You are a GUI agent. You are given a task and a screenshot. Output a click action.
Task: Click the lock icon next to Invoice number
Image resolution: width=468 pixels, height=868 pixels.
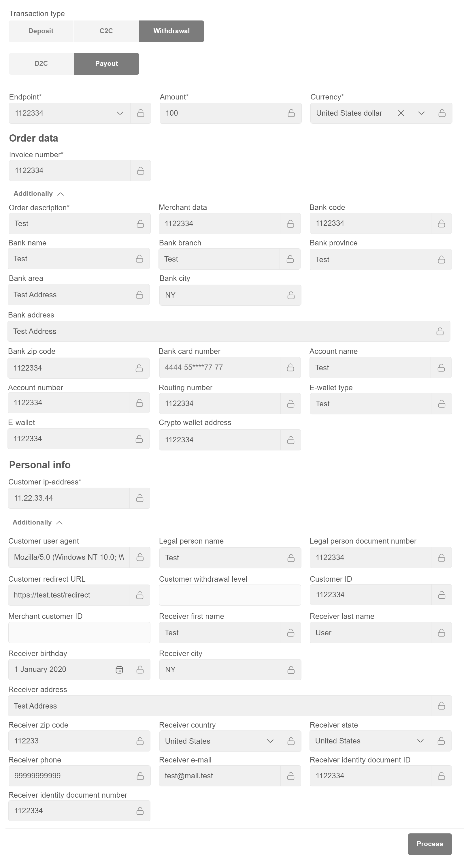coord(140,171)
